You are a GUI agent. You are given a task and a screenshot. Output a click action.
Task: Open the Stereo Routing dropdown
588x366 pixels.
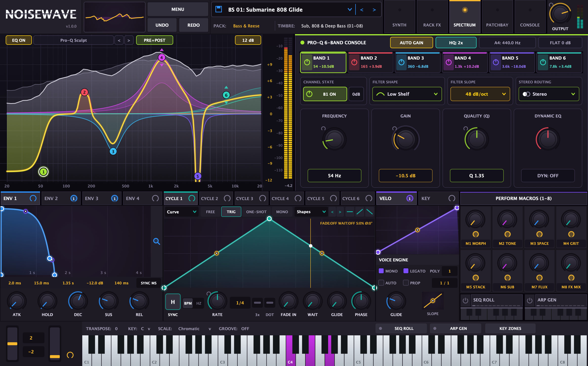click(x=549, y=94)
